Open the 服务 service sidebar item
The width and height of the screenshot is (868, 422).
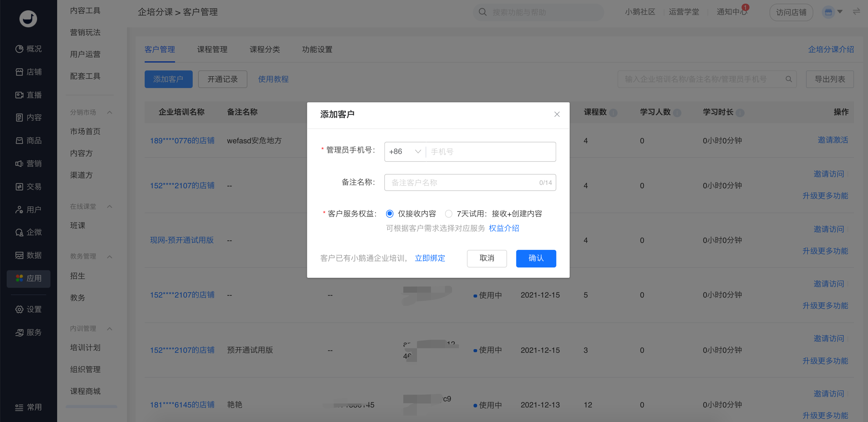tap(28, 332)
